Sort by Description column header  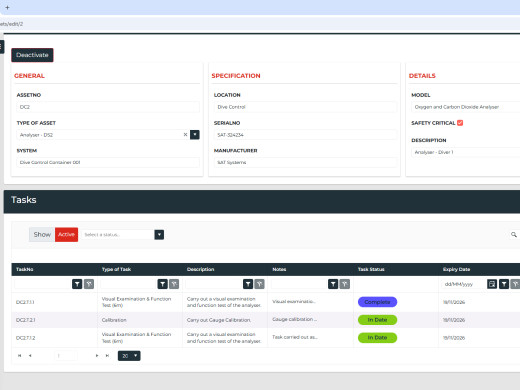coord(200,269)
